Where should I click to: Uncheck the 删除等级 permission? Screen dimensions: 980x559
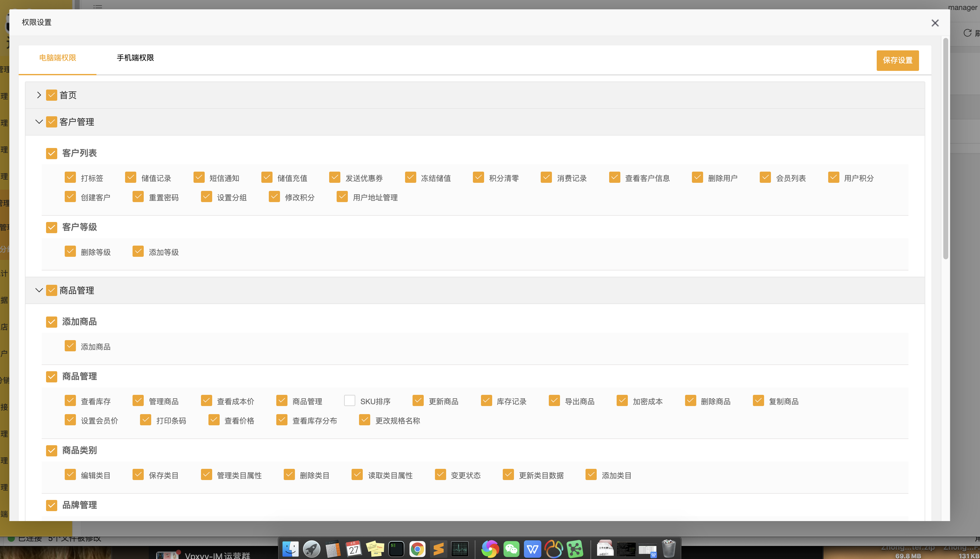click(x=70, y=252)
